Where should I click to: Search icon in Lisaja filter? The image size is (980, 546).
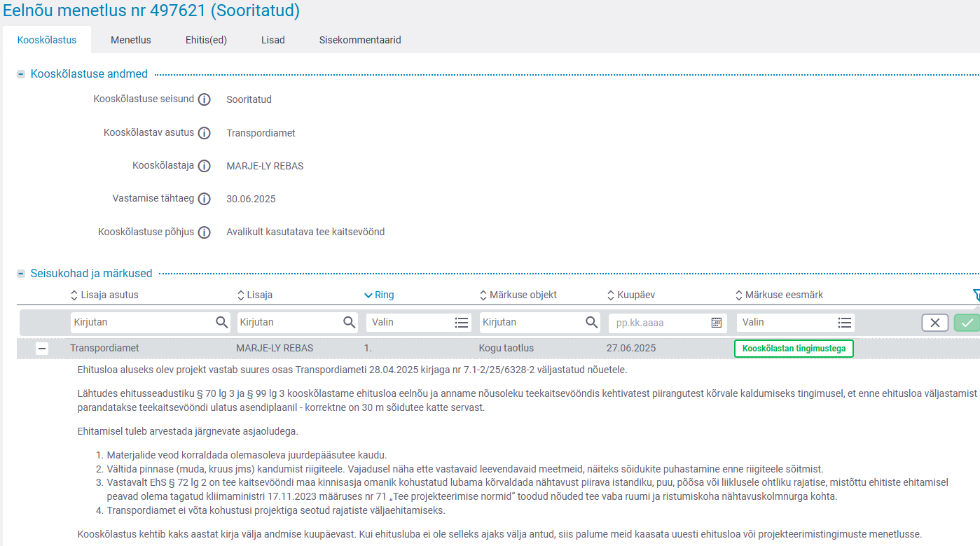(x=350, y=322)
